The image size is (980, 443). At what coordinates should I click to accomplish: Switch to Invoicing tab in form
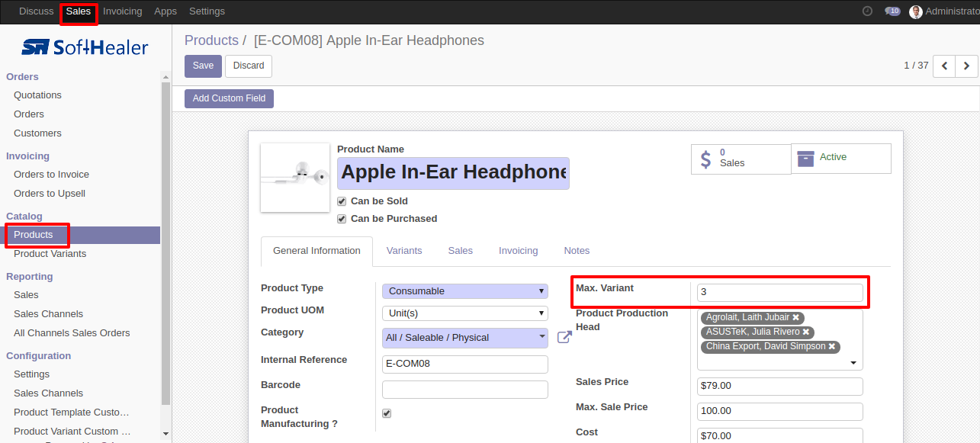519,251
